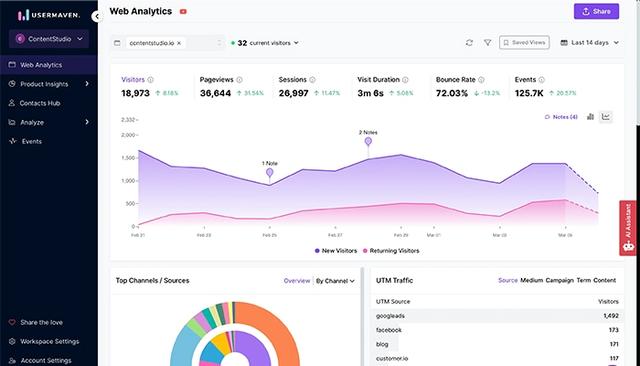Click the Usermaven logo
Image resolution: width=640 pixels, height=366 pixels.
[x=49, y=15]
